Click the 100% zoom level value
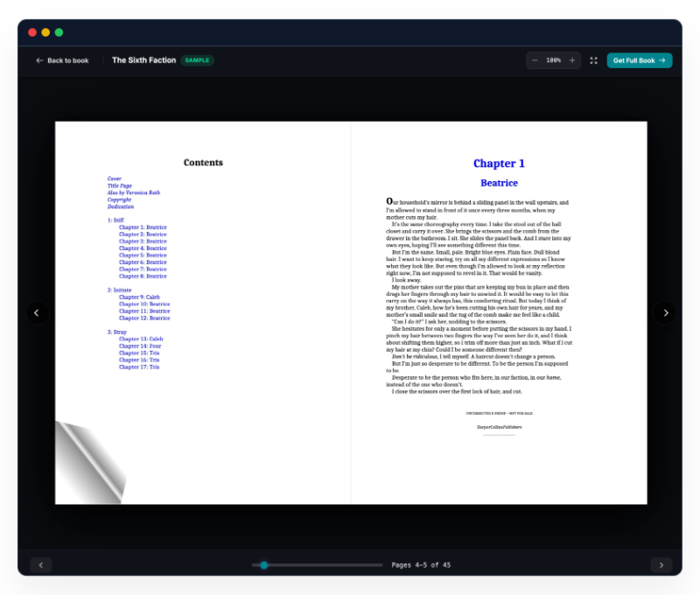Screen dimensions: 700x595 (x=554, y=60)
